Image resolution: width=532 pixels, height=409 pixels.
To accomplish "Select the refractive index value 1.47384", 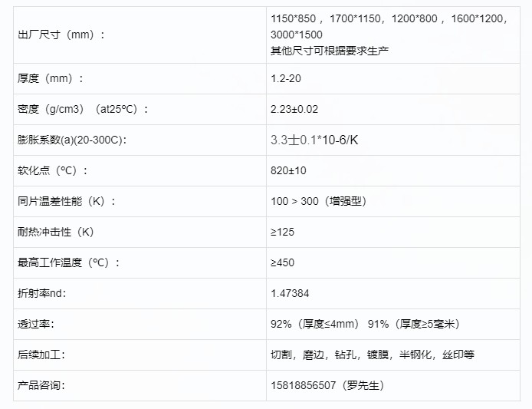I will [291, 293].
